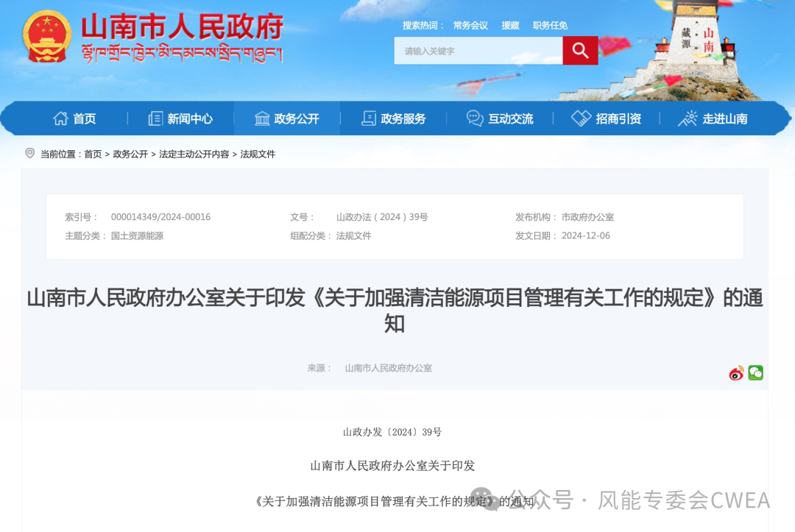Screen dimensions: 795x532
Task: Click the national emblem logo
Action: [47, 37]
